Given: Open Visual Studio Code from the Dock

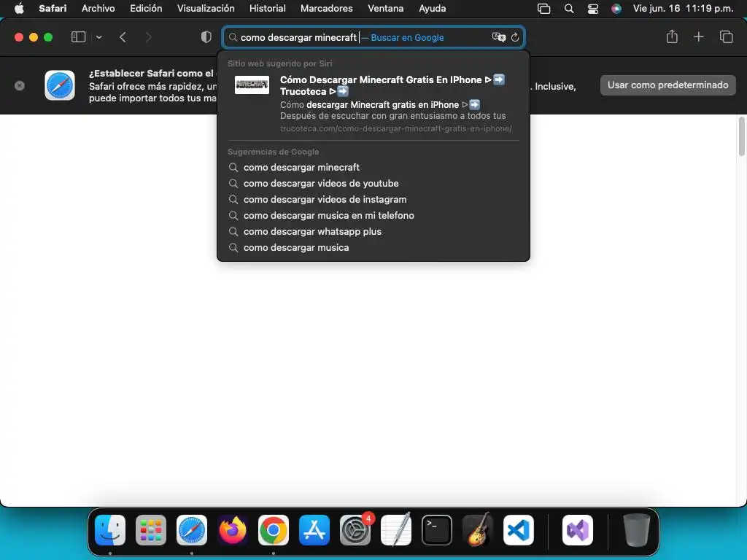Looking at the screenshot, I should click(x=519, y=530).
